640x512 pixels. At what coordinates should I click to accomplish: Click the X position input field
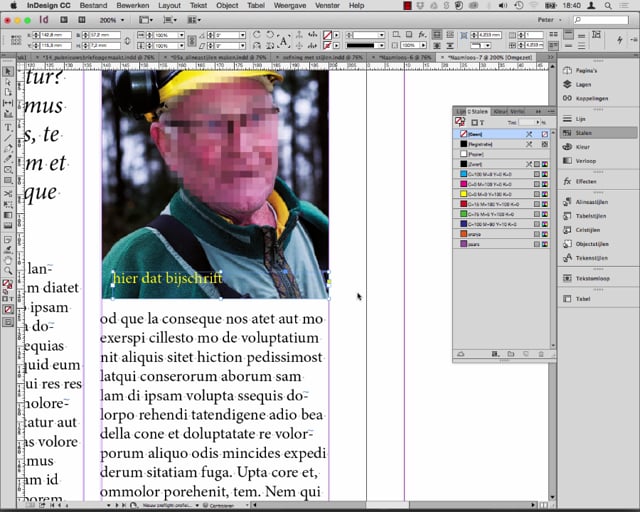[x=55, y=35]
